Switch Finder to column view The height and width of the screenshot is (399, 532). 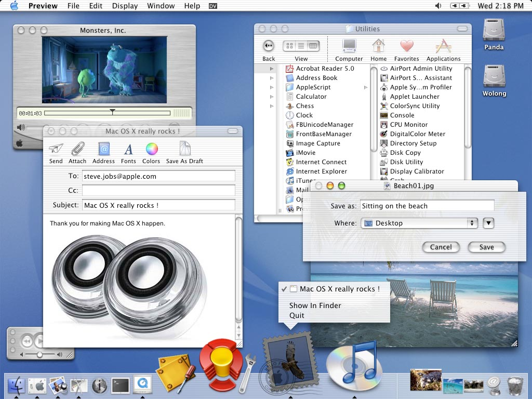pyautogui.click(x=313, y=46)
